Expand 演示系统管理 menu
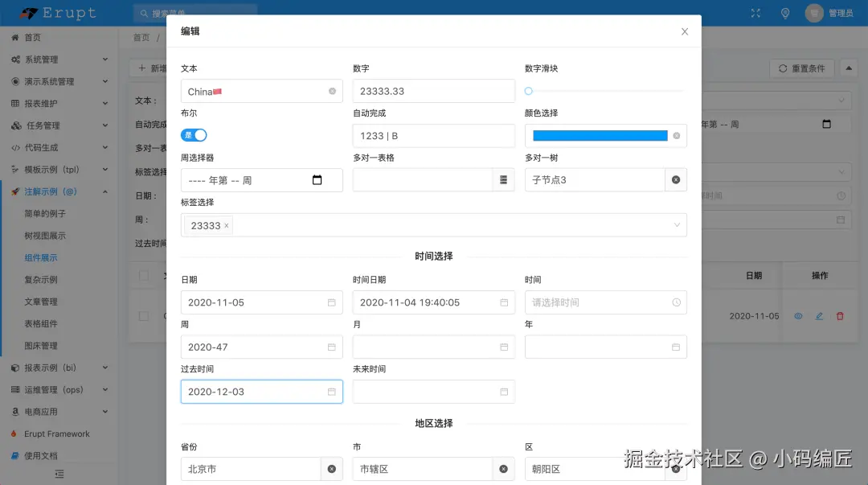The height and width of the screenshot is (485, 868). coord(59,81)
